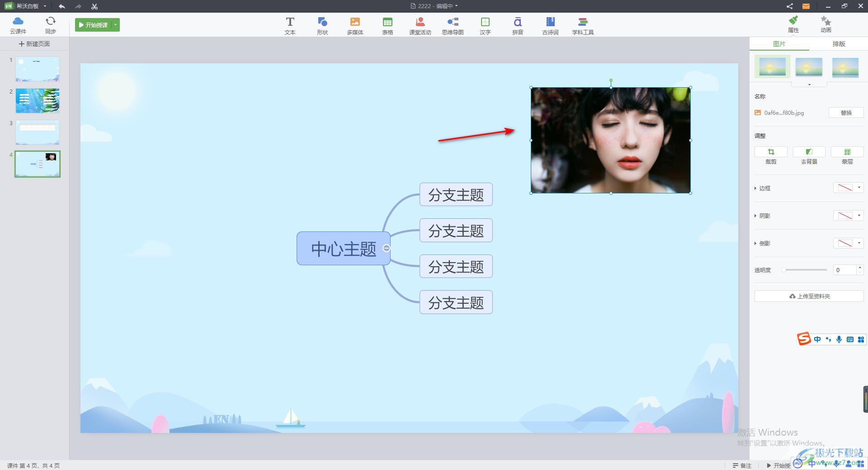868x470 pixels.
Task: Click 上传至资料夹 upload button
Action: point(809,296)
